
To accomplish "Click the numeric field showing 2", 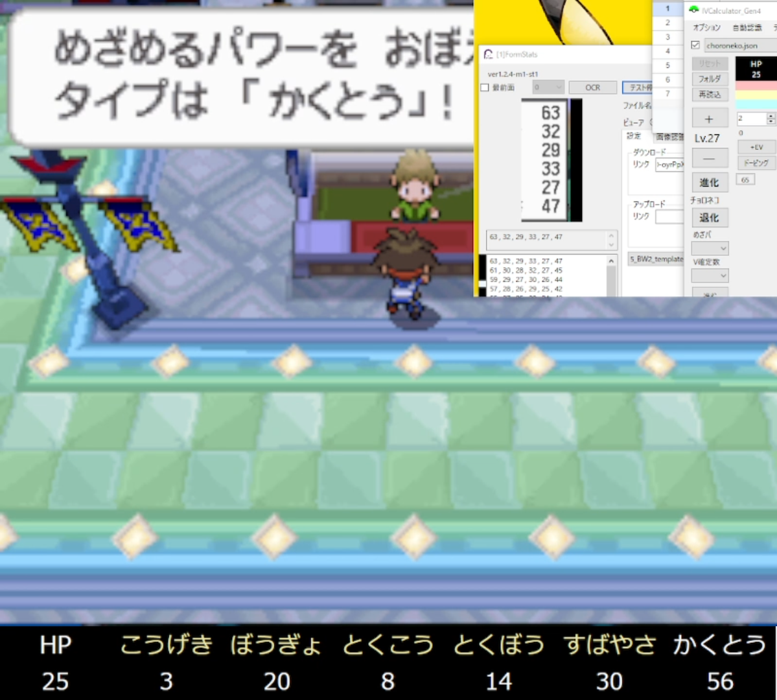I will click(x=752, y=119).
